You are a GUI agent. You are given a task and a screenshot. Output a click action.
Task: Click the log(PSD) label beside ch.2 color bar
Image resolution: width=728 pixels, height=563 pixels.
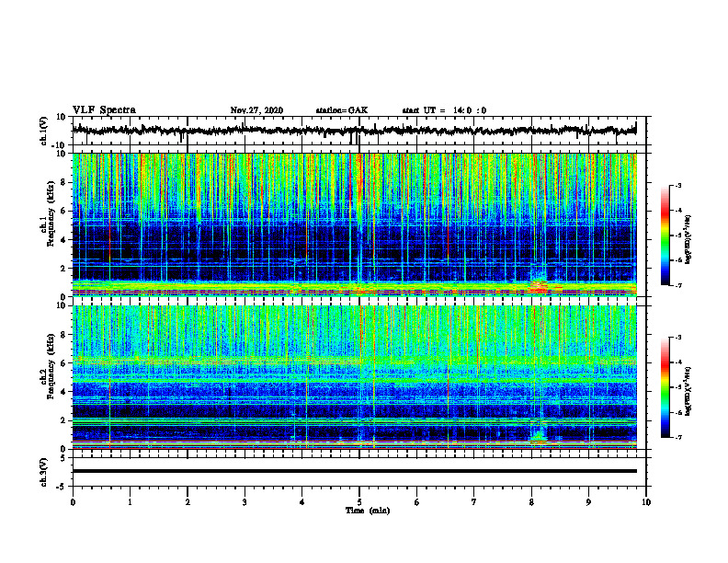pyautogui.click(x=688, y=391)
